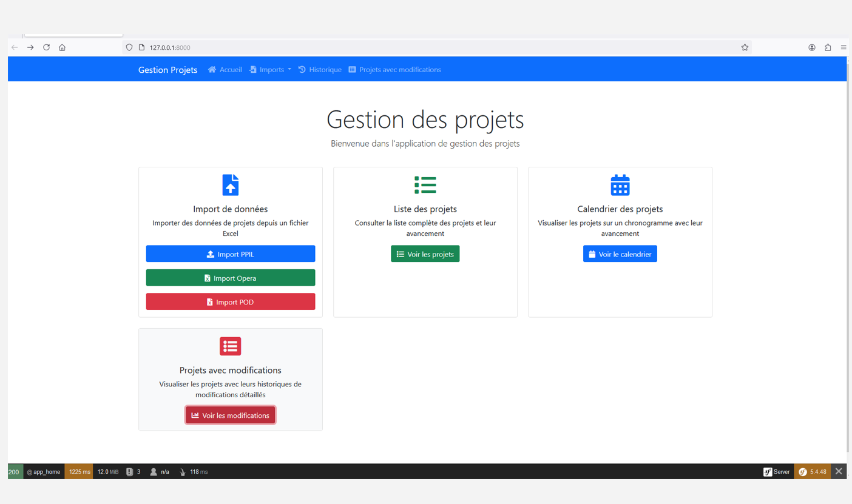Open the Firefox account profile menu
852x504 pixels.
[x=812, y=47]
